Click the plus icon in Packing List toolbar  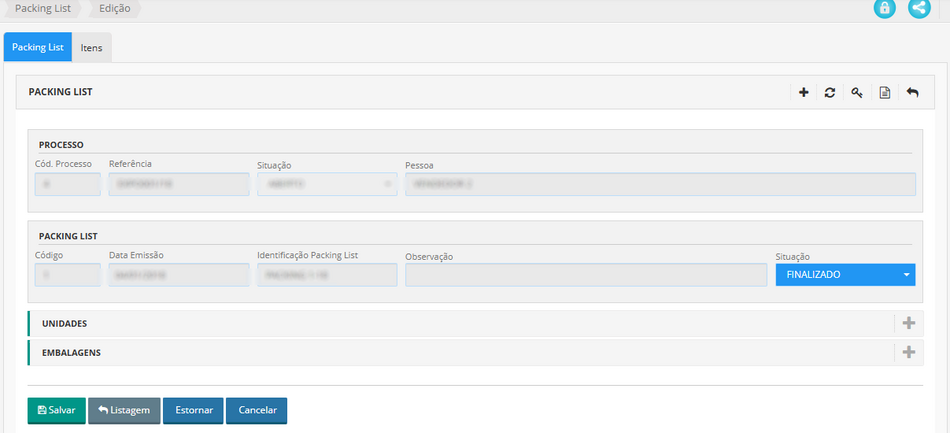pyautogui.click(x=803, y=93)
